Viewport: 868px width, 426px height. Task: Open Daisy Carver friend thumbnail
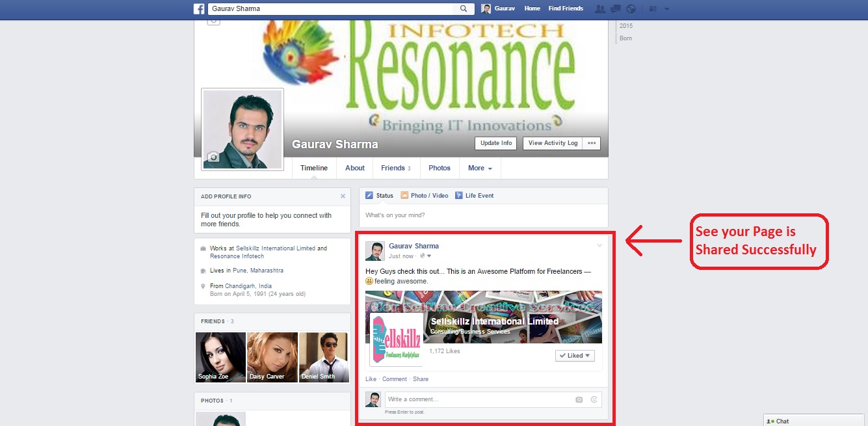(272, 357)
